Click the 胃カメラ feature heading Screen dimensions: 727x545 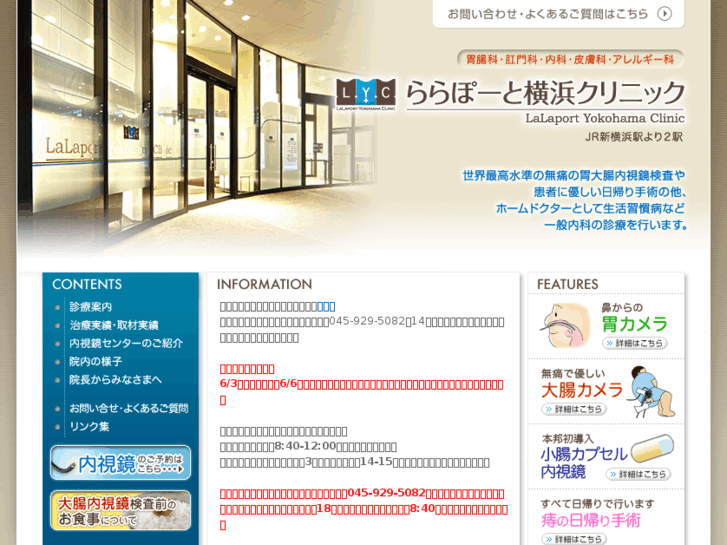pyautogui.click(x=634, y=324)
